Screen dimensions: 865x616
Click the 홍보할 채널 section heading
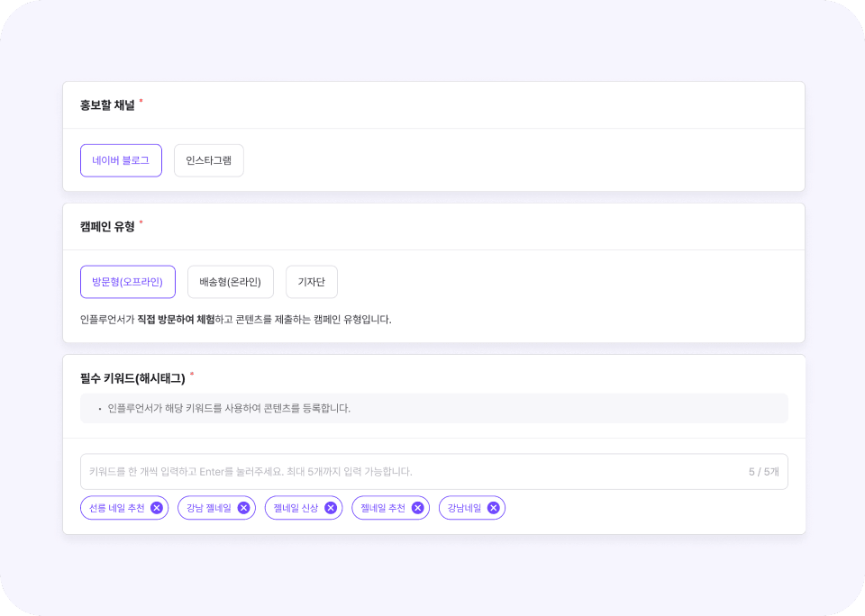pyautogui.click(x=107, y=105)
